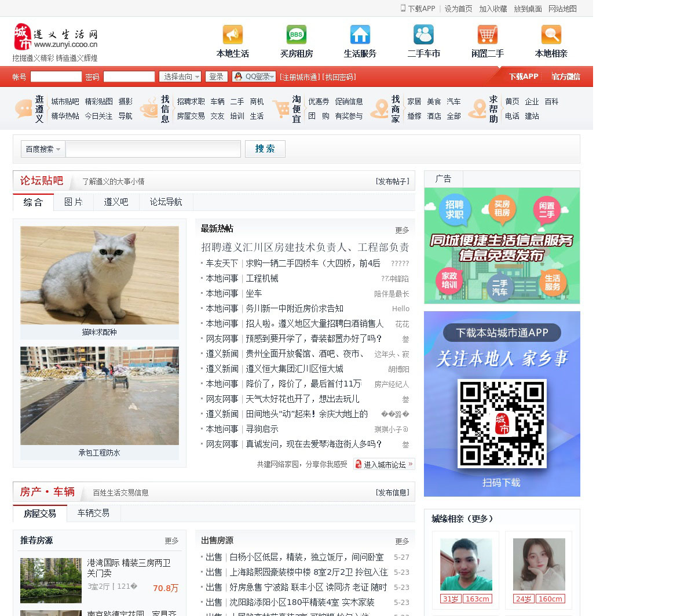Click the 找商家 location pin icon
This screenshot has height=616, width=695.
[x=380, y=109]
